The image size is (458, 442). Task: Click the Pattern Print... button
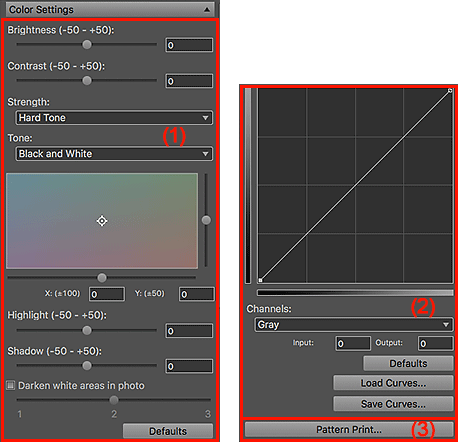(x=349, y=429)
